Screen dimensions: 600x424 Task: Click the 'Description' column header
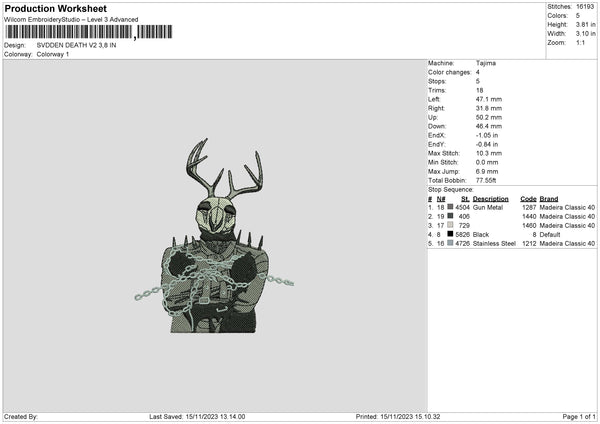pyautogui.click(x=491, y=199)
